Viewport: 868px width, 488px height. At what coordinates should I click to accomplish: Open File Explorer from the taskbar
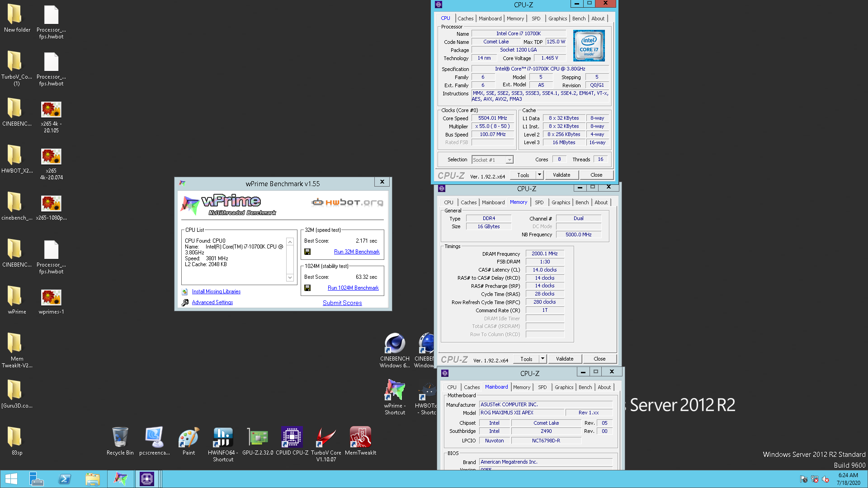[x=93, y=479]
